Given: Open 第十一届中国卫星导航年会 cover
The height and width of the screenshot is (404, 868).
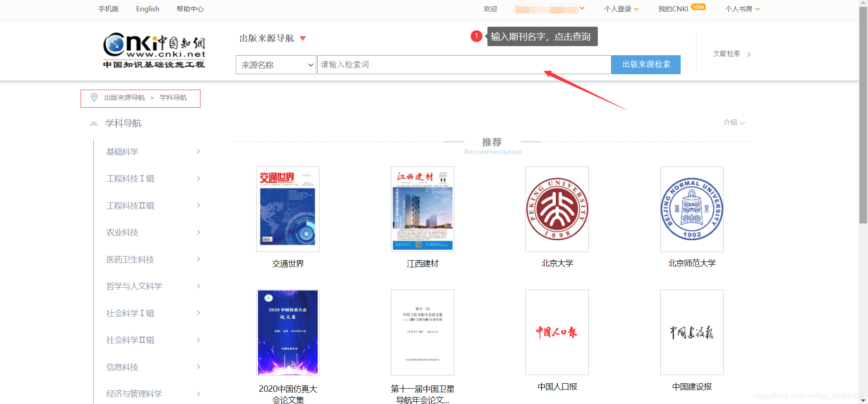Looking at the screenshot, I should [423, 333].
